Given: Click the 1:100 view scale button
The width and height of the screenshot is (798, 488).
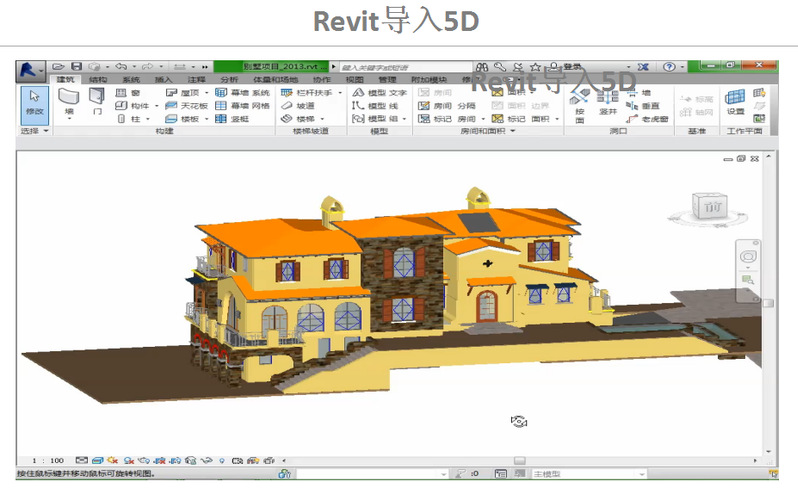Looking at the screenshot, I should coord(48,461).
